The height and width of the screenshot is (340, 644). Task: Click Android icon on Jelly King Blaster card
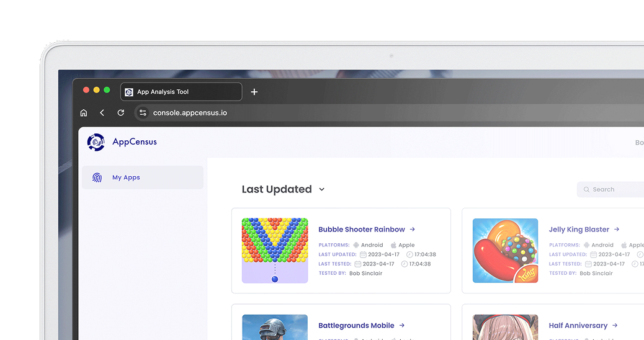tap(586, 245)
